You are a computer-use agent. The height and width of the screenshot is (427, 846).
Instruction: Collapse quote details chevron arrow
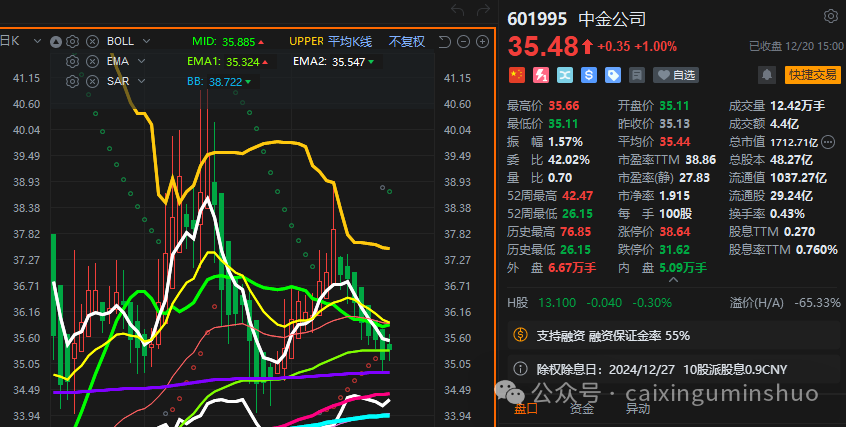tap(673, 280)
